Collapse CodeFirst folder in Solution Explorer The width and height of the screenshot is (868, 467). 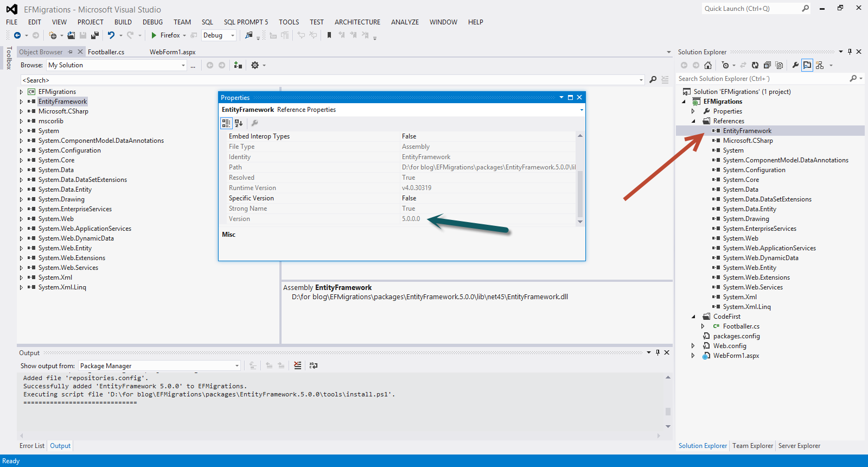693,317
